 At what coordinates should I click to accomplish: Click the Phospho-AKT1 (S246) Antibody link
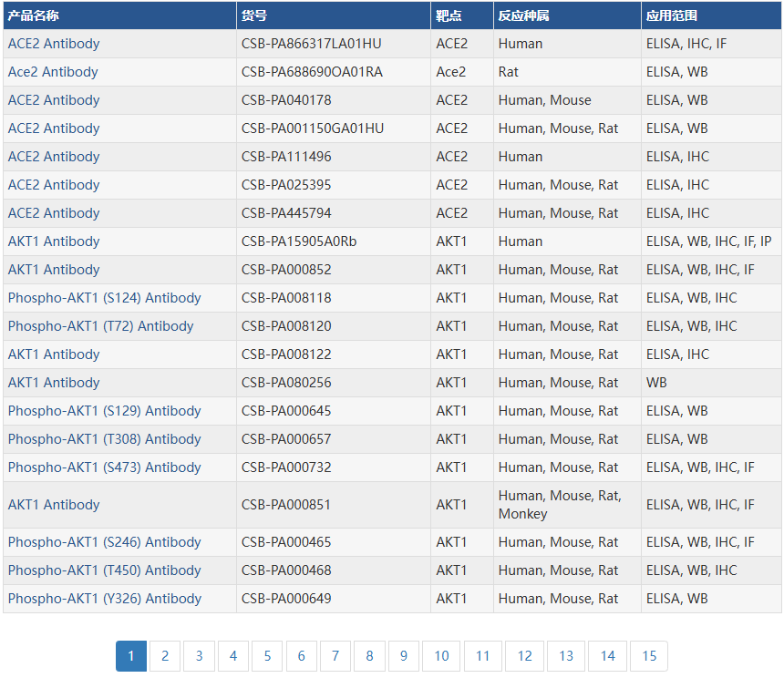click(104, 542)
